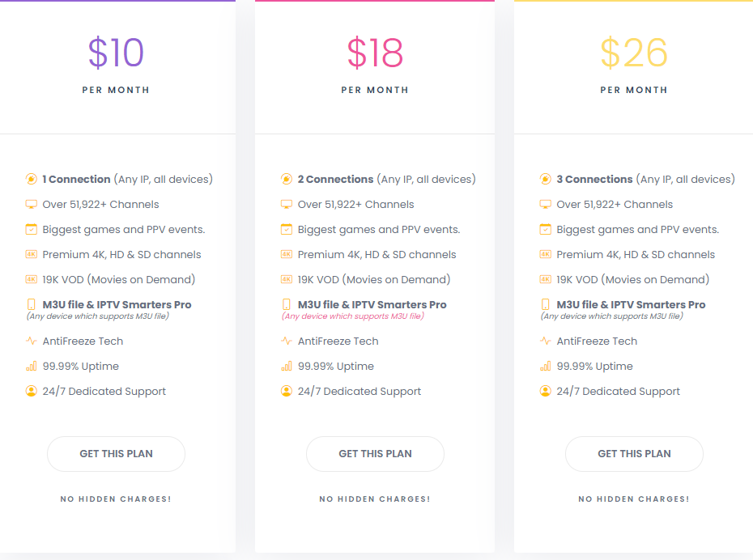The image size is (753, 560).
Task: Click the 4K icon beside 19K VOD in the $18 plan
Action: point(286,280)
